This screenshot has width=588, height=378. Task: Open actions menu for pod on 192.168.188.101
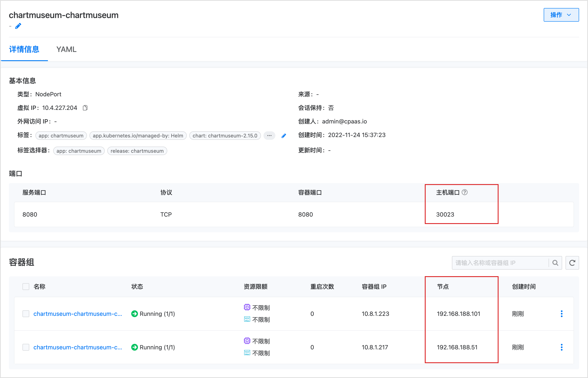pos(562,314)
